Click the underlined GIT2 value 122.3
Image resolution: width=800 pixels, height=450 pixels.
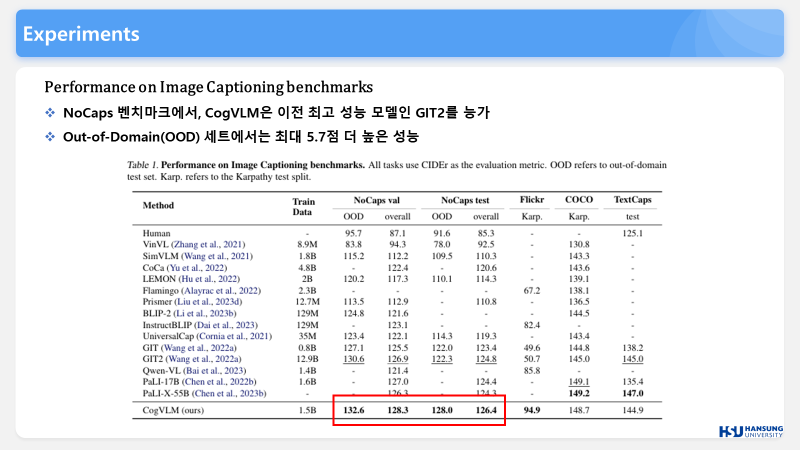(x=442, y=359)
